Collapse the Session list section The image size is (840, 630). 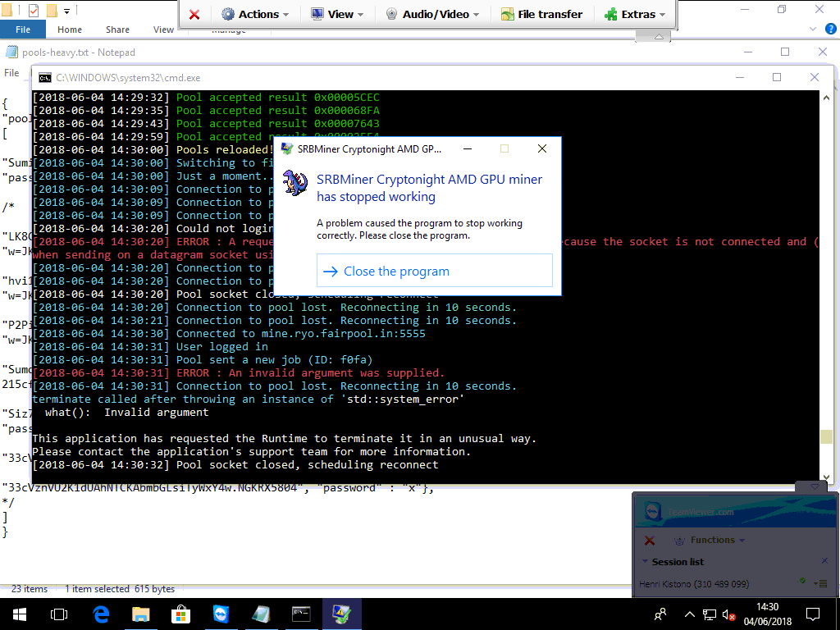tap(645, 561)
